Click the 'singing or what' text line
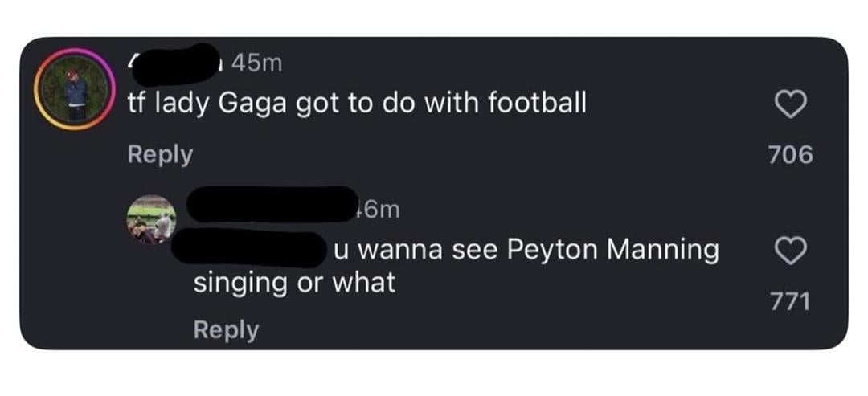 [294, 283]
